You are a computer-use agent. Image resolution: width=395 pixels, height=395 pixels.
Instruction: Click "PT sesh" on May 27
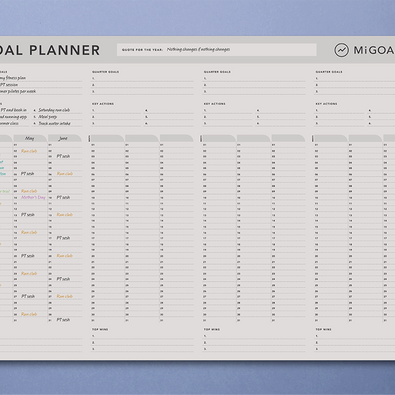pyautogui.click(x=28, y=296)
